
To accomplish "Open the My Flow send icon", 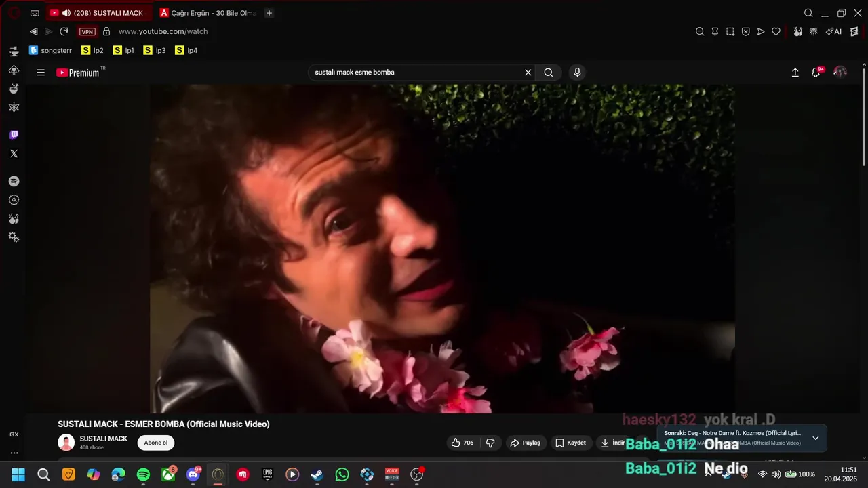I will [x=761, y=31].
